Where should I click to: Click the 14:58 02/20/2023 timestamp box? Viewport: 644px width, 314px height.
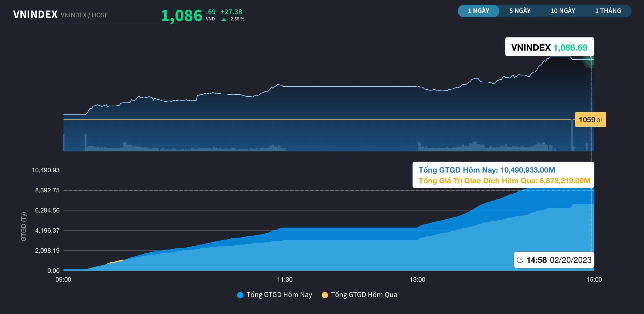click(x=554, y=260)
